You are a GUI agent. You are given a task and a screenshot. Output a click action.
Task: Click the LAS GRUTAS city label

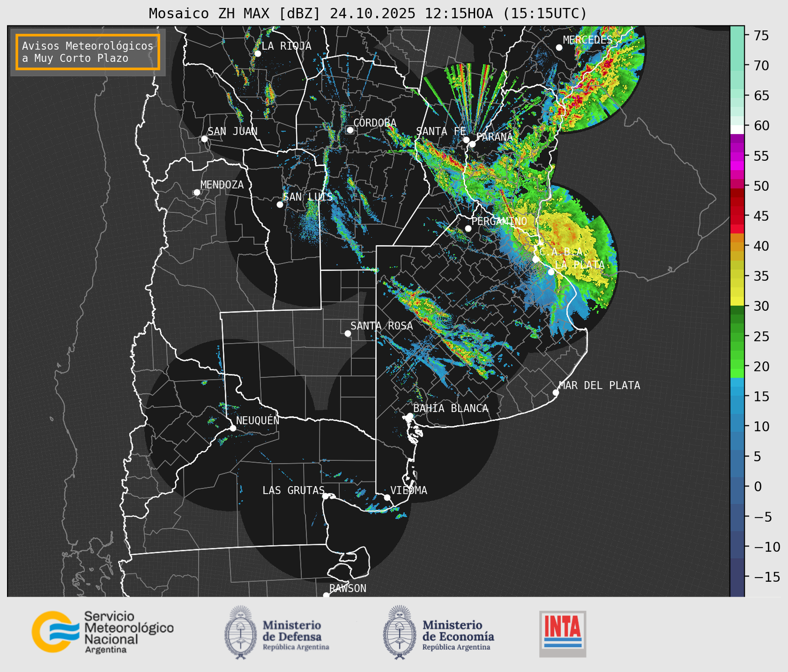[293, 490]
